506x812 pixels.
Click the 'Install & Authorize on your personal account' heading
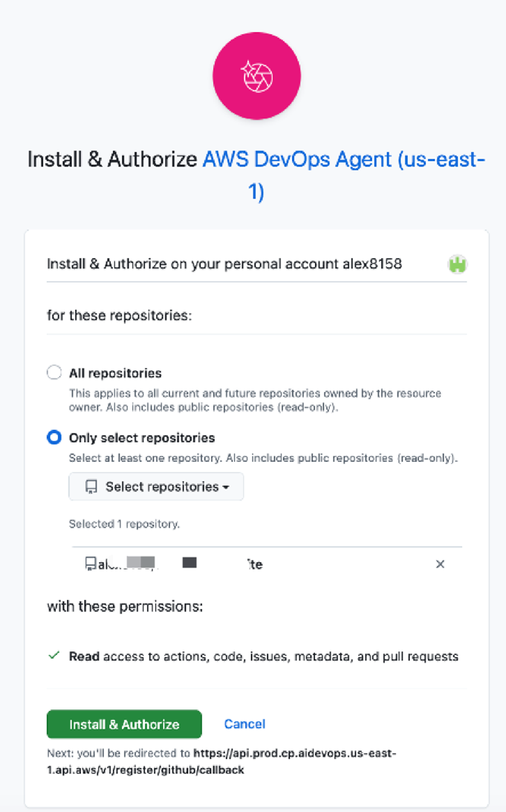[x=224, y=264]
